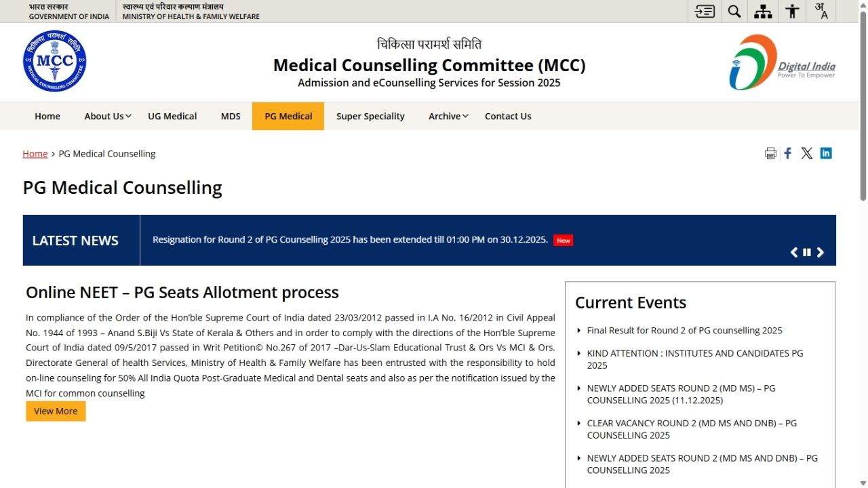Share the page on X

point(806,152)
